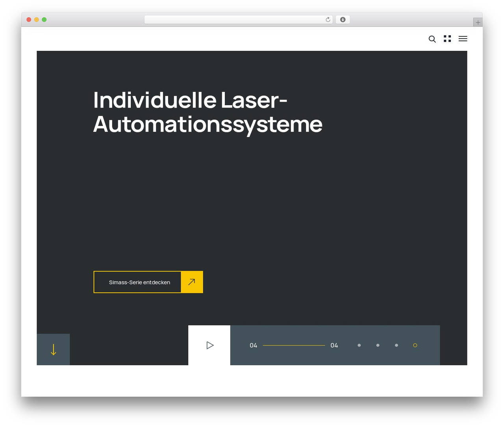
Task: Maximize the browser window with green button
Action: tap(44, 20)
